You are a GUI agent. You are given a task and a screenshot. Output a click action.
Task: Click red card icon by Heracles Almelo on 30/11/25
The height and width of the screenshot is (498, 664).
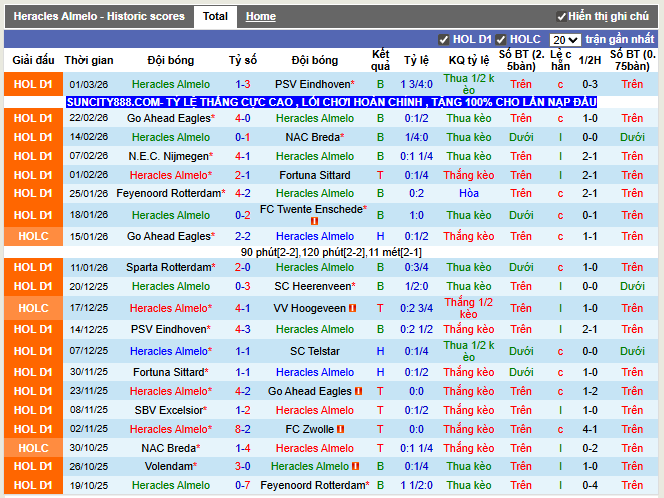coord(358,372)
